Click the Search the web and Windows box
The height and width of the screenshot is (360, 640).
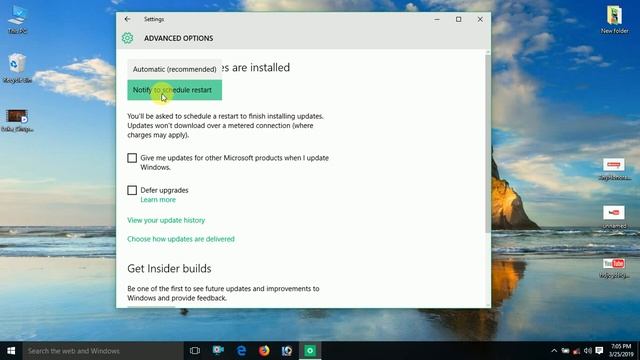[103, 351]
